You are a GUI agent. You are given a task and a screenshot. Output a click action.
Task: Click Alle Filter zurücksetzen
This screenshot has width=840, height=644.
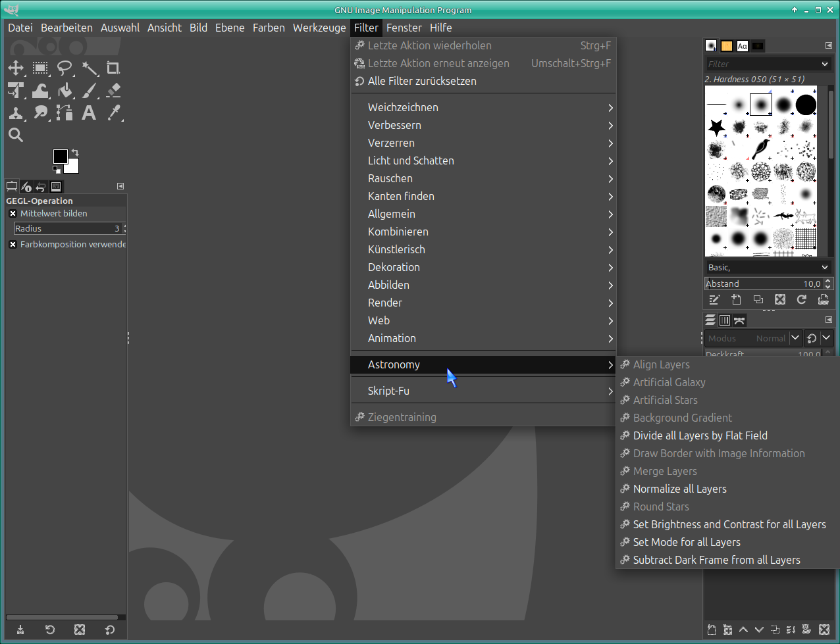coord(483,82)
